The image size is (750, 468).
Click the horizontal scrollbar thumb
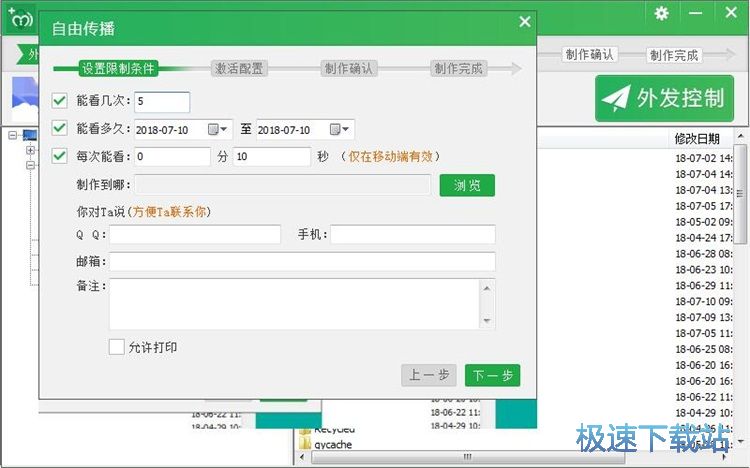pos(468,457)
